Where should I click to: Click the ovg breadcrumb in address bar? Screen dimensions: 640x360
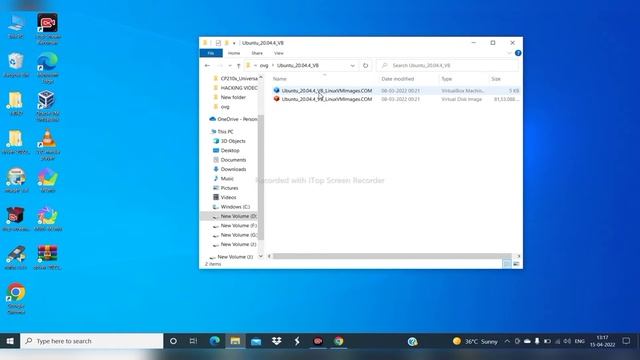264,65
